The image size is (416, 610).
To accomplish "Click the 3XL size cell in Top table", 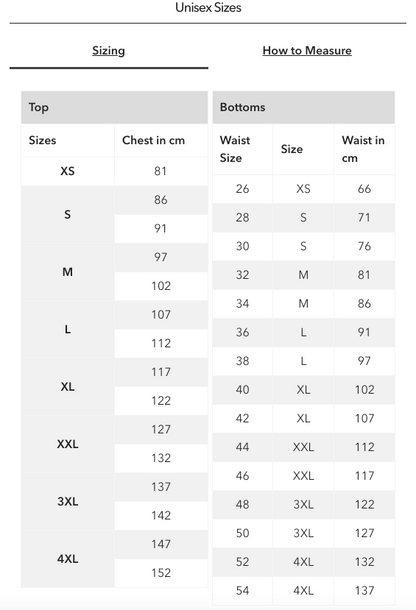I will tap(68, 501).
